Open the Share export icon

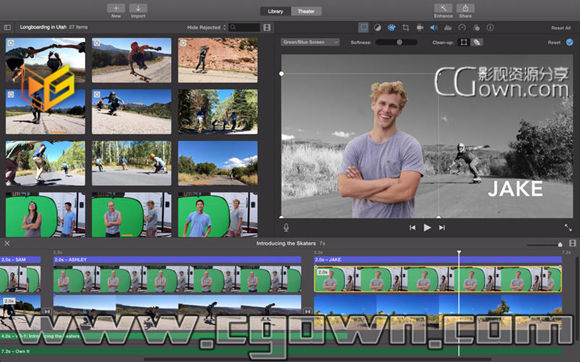(x=465, y=8)
